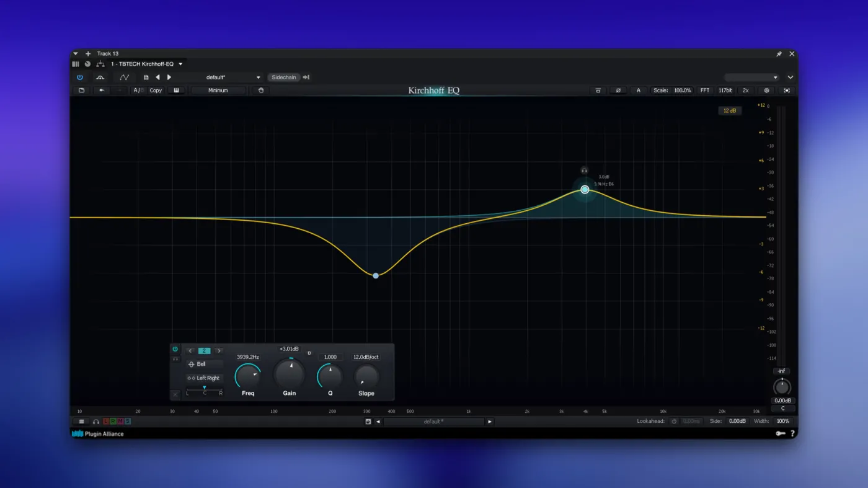Open the FFT analyzer settings
868x488 pixels.
(x=705, y=91)
